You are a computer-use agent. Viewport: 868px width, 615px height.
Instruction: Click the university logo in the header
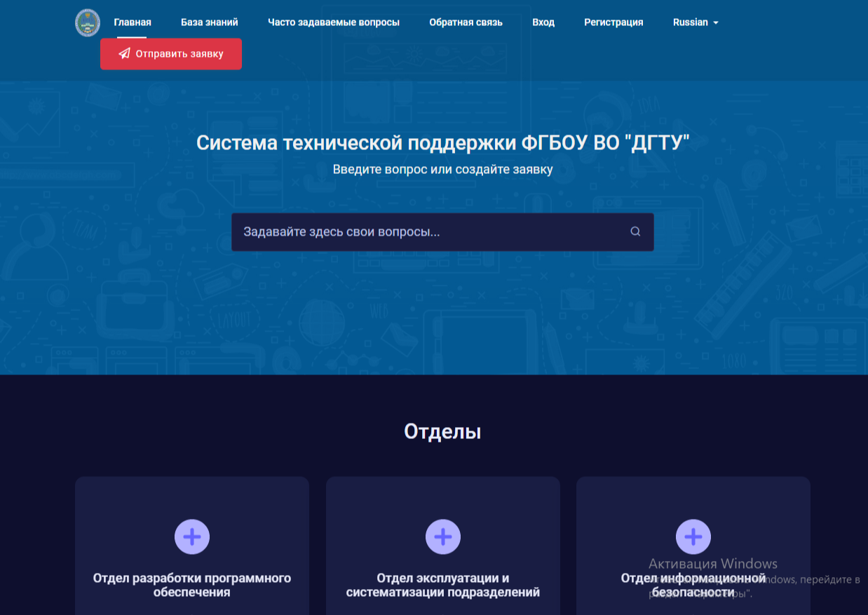click(x=88, y=22)
